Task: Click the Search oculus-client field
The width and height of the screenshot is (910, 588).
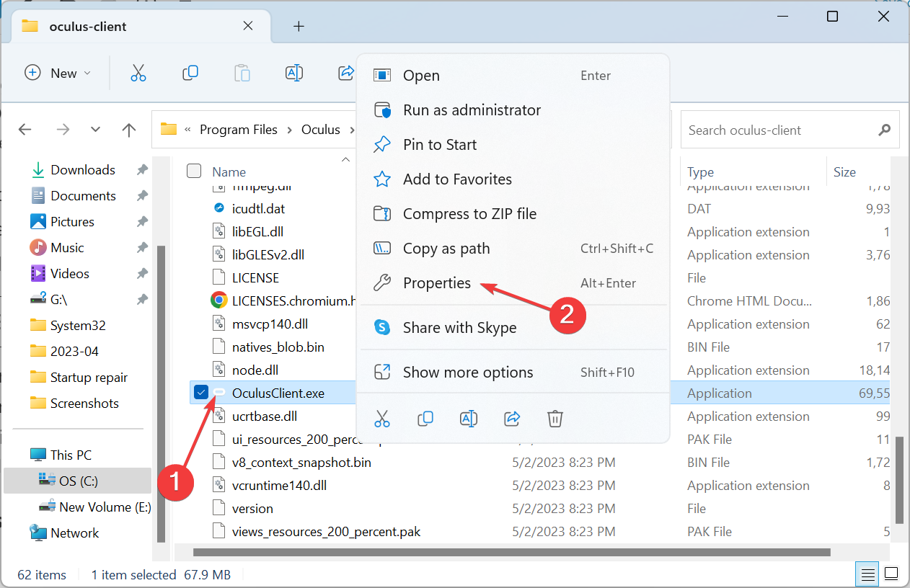Action: [790, 130]
